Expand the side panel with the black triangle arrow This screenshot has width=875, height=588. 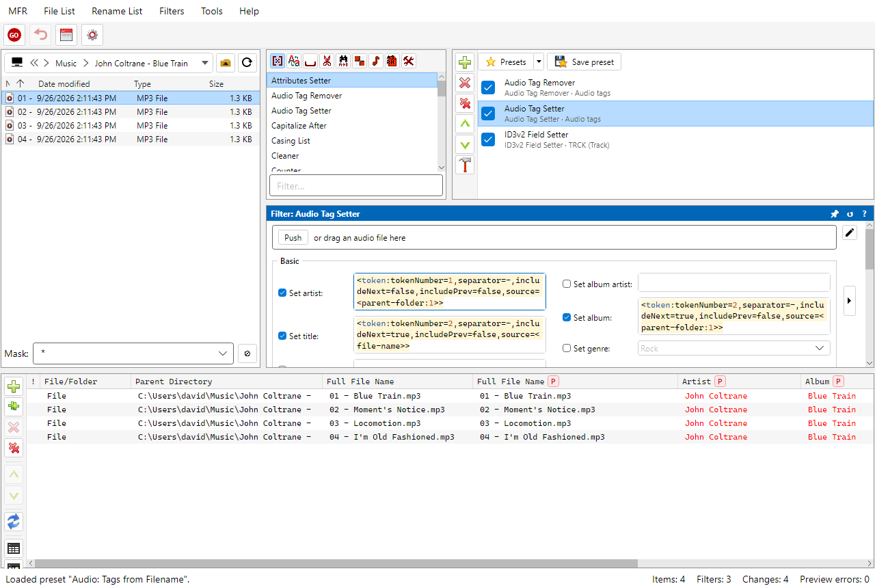(850, 300)
